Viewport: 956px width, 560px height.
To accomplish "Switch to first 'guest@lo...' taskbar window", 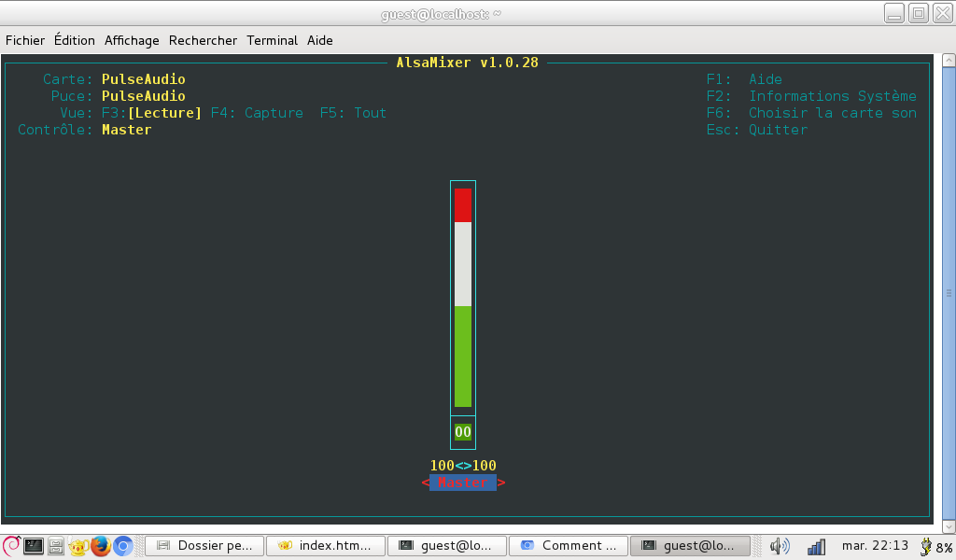I will tap(447, 546).
